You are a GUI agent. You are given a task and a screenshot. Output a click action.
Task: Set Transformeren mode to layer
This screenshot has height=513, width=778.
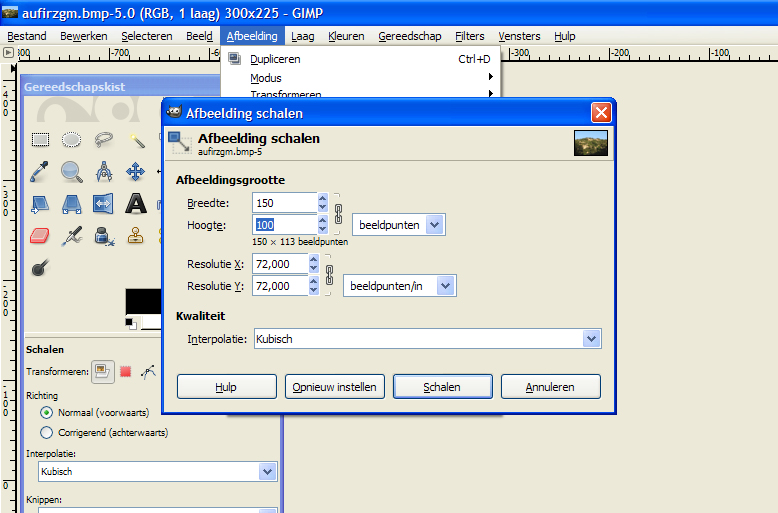coord(103,372)
